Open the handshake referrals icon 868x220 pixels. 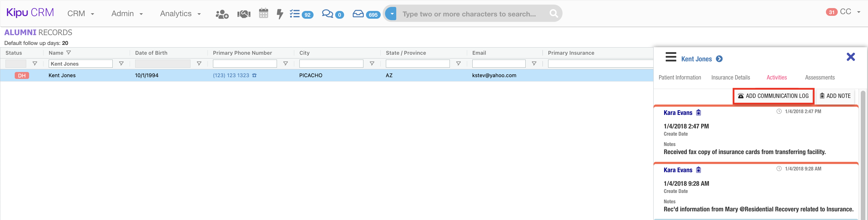tap(244, 14)
